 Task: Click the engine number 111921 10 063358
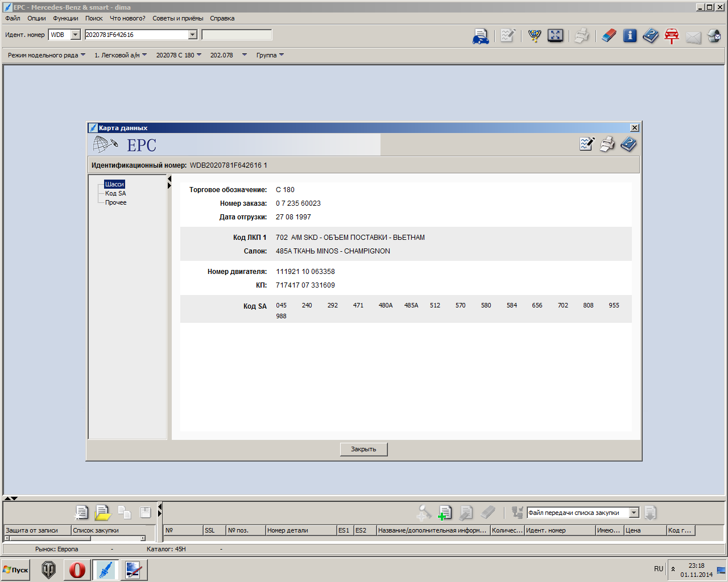[305, 272]
